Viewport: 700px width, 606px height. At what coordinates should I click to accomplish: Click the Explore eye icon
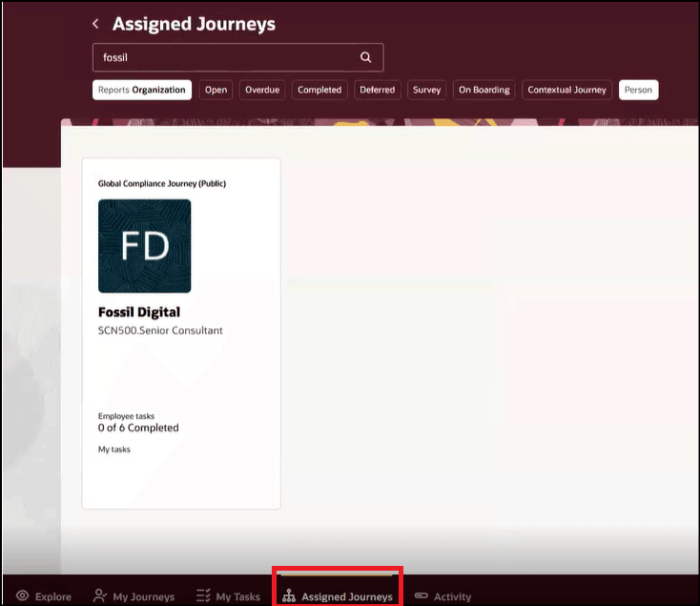pos(22,596)
